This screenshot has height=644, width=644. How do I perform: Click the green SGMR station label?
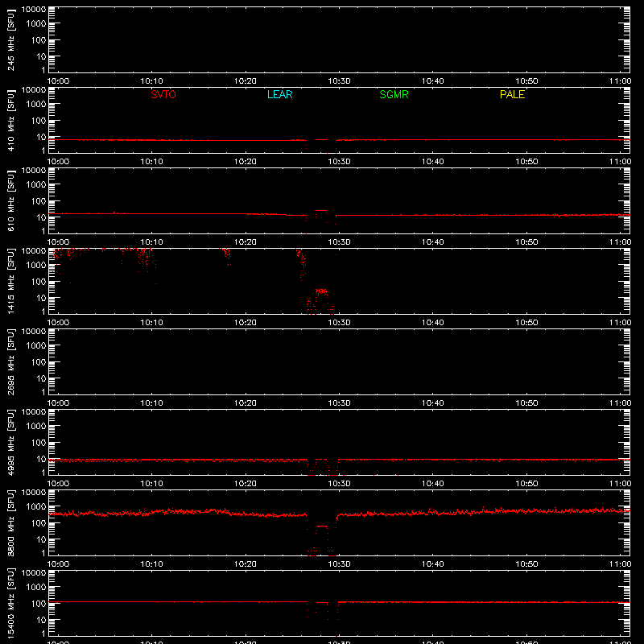(x=394, y=94)
